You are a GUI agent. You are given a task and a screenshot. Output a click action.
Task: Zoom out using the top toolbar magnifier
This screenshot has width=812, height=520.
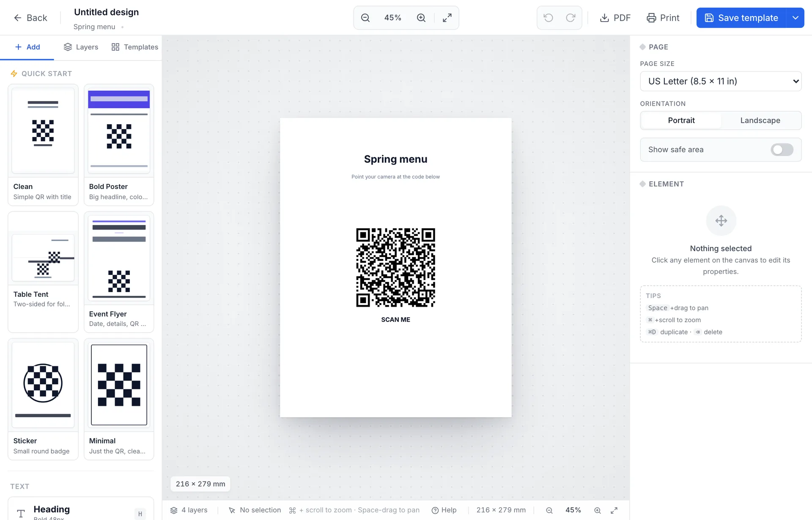coord(365,18)
